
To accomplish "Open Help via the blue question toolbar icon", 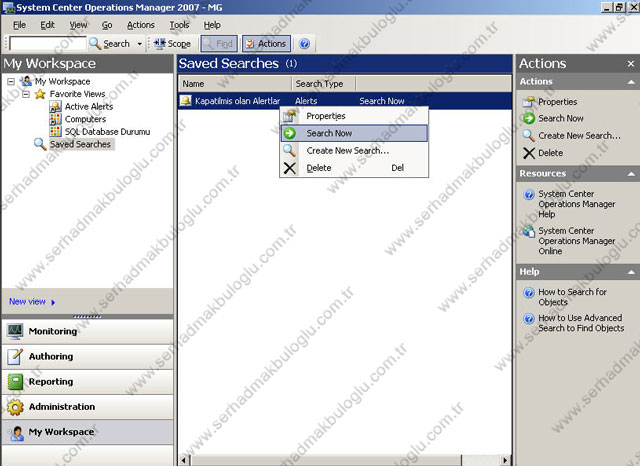I will [304, 44].
